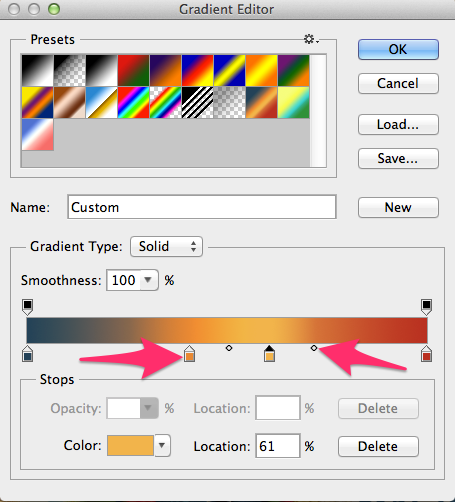
Task: Click the midpoint diamond left of yellow stop
Action: (229, 348)
